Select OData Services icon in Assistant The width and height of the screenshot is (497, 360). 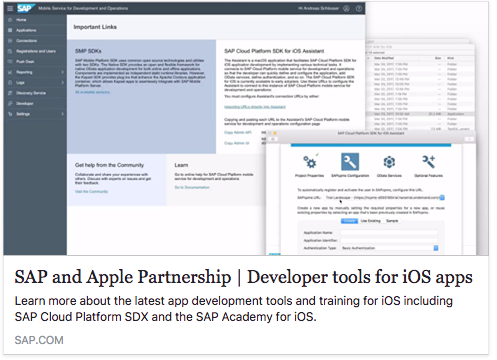389,162
